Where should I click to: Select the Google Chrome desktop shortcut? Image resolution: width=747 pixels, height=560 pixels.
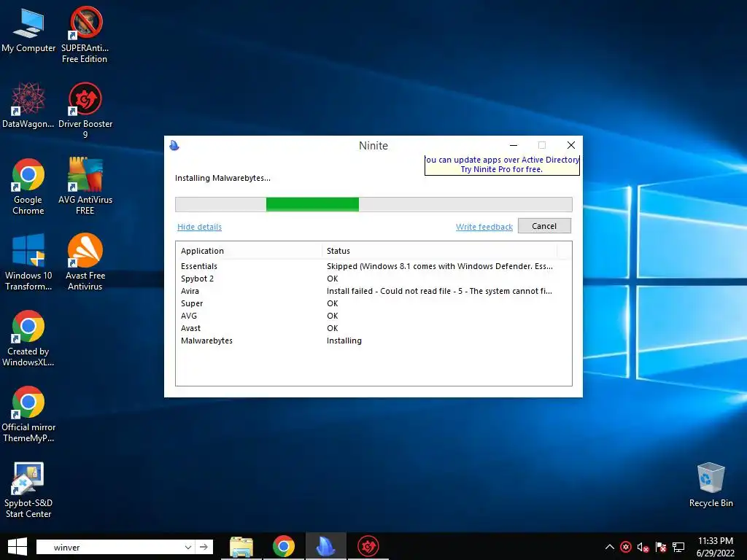coord(28,187)
